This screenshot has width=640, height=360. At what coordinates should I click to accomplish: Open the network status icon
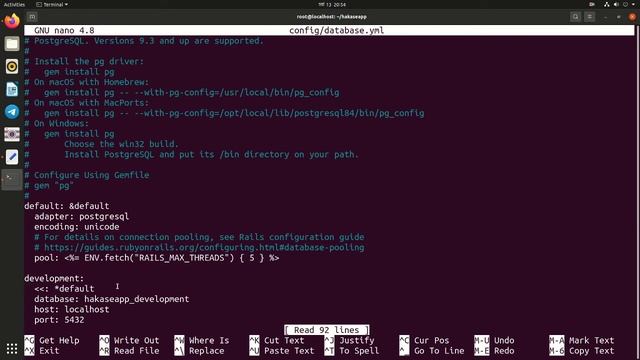point(607,4)
